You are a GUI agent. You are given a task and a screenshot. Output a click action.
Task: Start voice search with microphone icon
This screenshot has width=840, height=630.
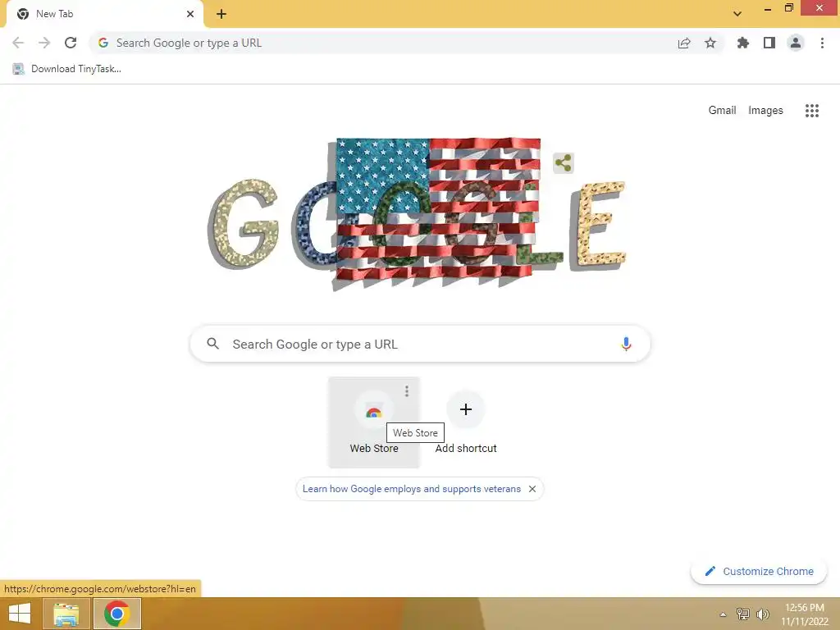tap(626, 344)
